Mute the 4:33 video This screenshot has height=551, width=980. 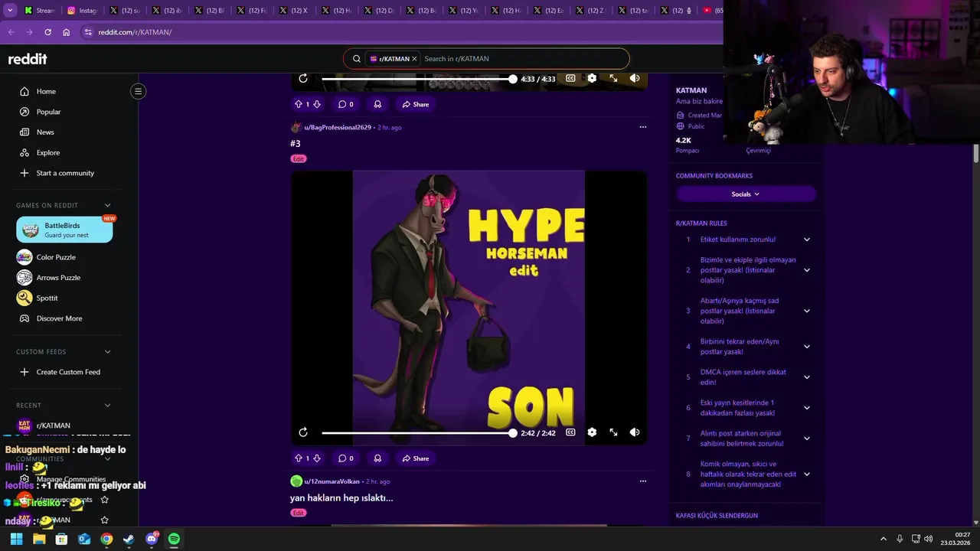pos(635,78)
